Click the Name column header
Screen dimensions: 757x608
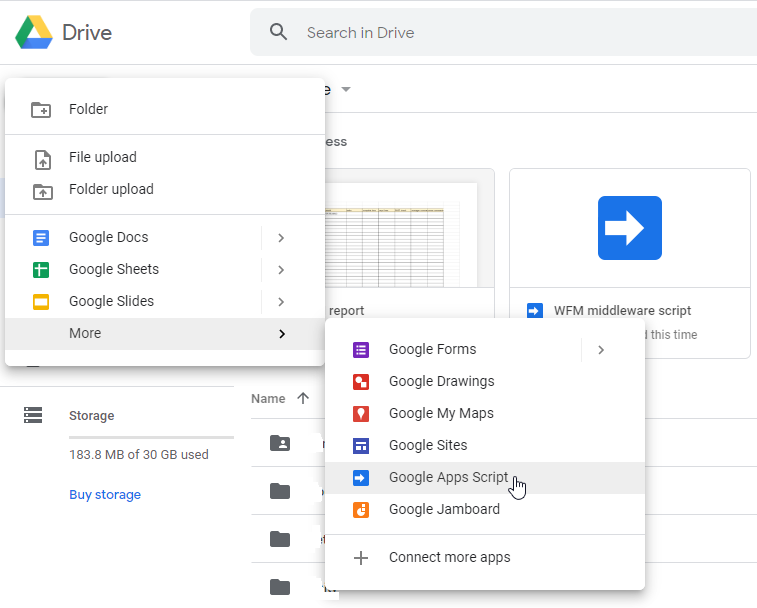[x=268, y=398]
